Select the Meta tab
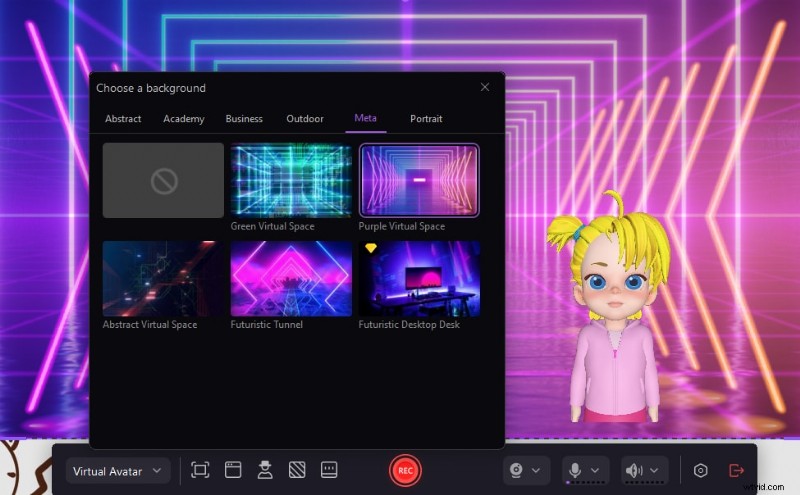800x495 pixels. (365, 118)
